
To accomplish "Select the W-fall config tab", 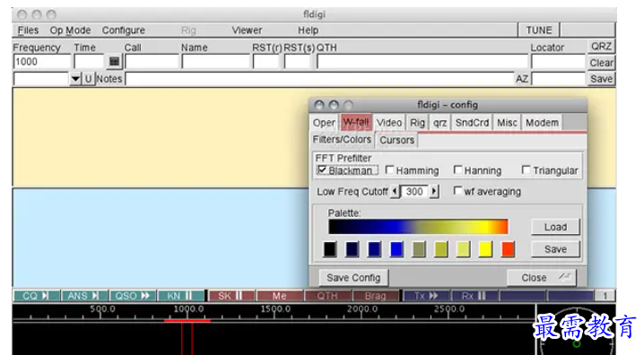I will [x=356, y=122].
